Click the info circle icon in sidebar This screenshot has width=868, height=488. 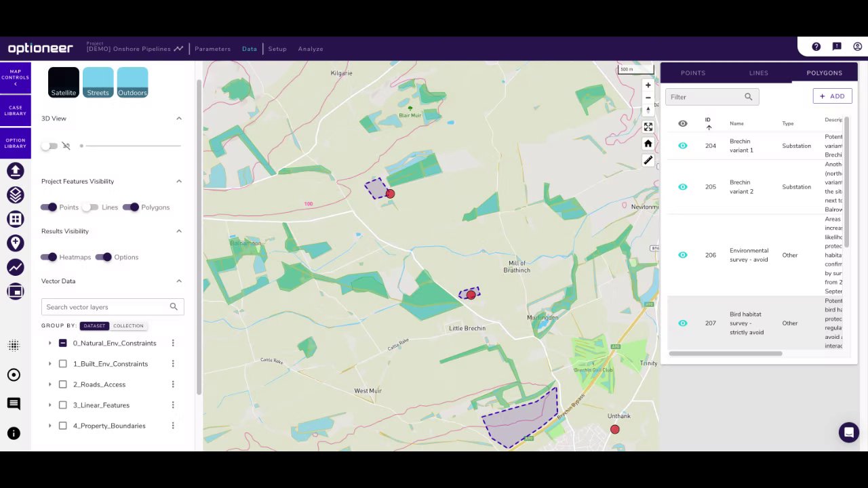click(14, 434)
